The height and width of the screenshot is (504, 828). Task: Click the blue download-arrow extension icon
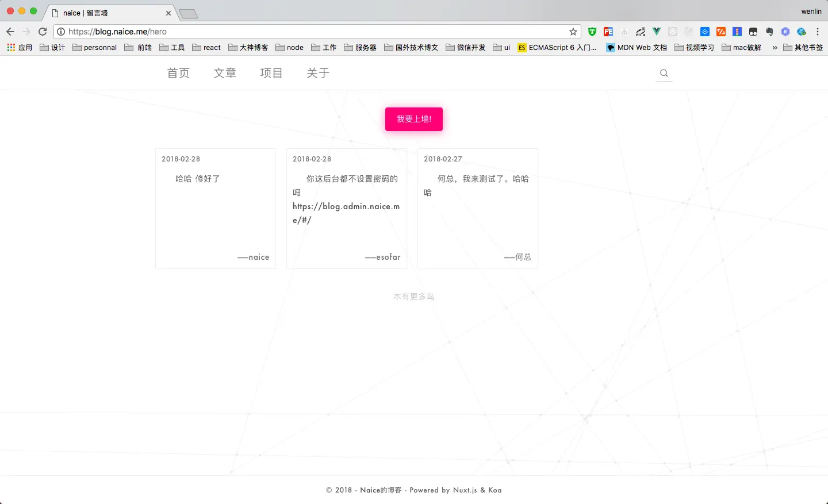[705, 32]
